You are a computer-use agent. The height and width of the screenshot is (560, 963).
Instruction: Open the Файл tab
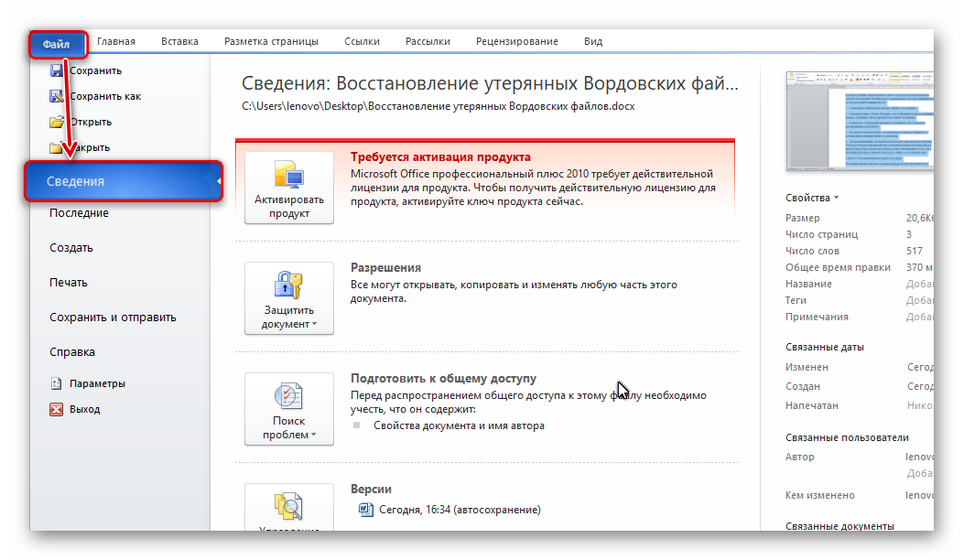point(57,44)
